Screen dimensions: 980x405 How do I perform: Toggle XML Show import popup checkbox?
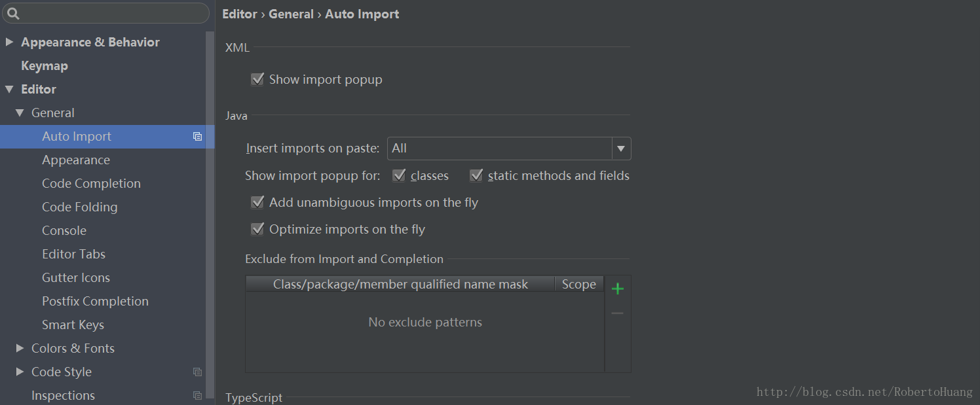[x=257, y=80]
